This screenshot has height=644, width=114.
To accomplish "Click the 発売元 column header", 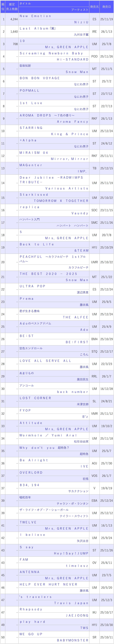I will pyautogui.click(x=94, y=7).
